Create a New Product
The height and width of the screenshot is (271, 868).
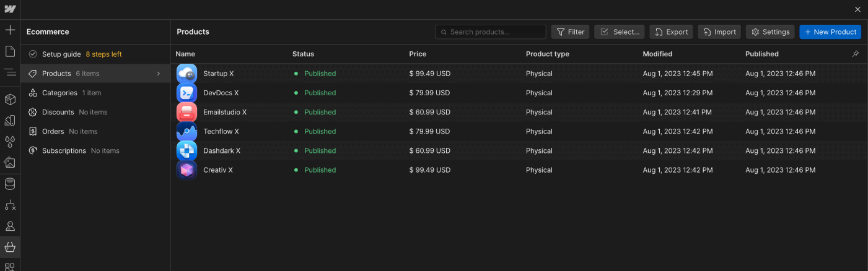[x=830, y=32]
